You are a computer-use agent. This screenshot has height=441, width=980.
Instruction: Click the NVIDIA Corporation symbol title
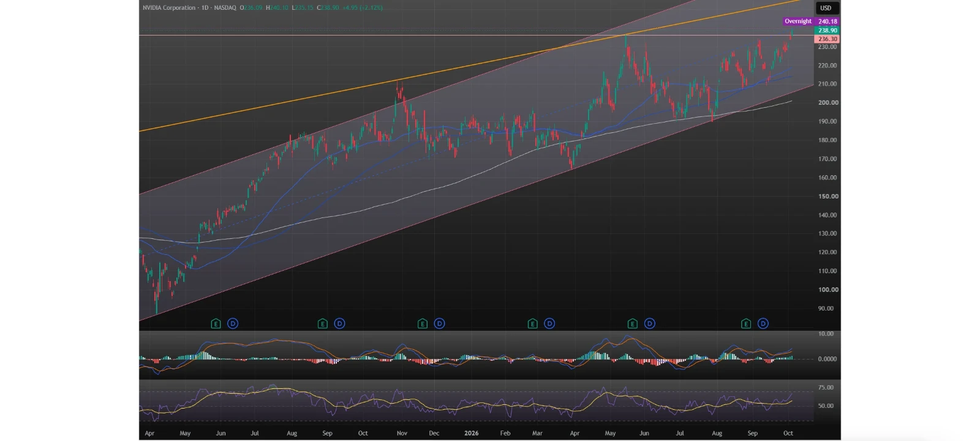pyautogui.click(x=169, y=8)
